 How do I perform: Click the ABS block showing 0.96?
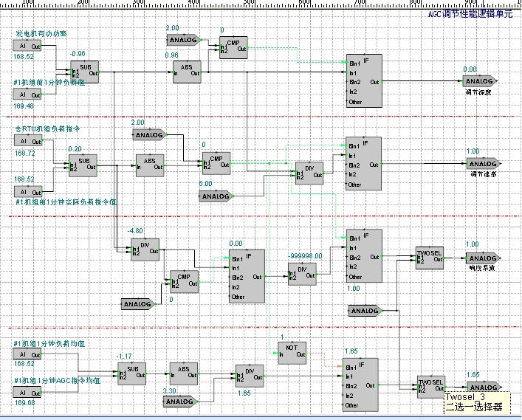click(186, 70)
